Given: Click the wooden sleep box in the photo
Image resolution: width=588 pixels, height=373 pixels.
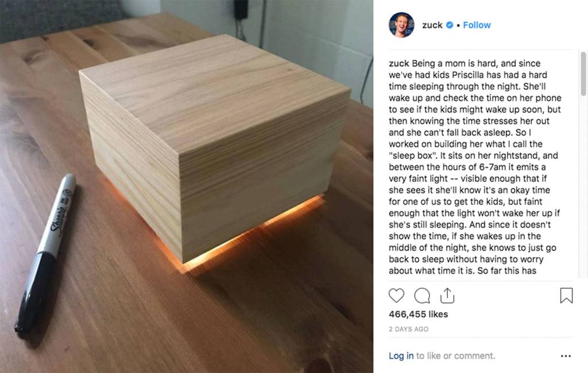Looking at the screenshot, I should [x=215, y=142].
